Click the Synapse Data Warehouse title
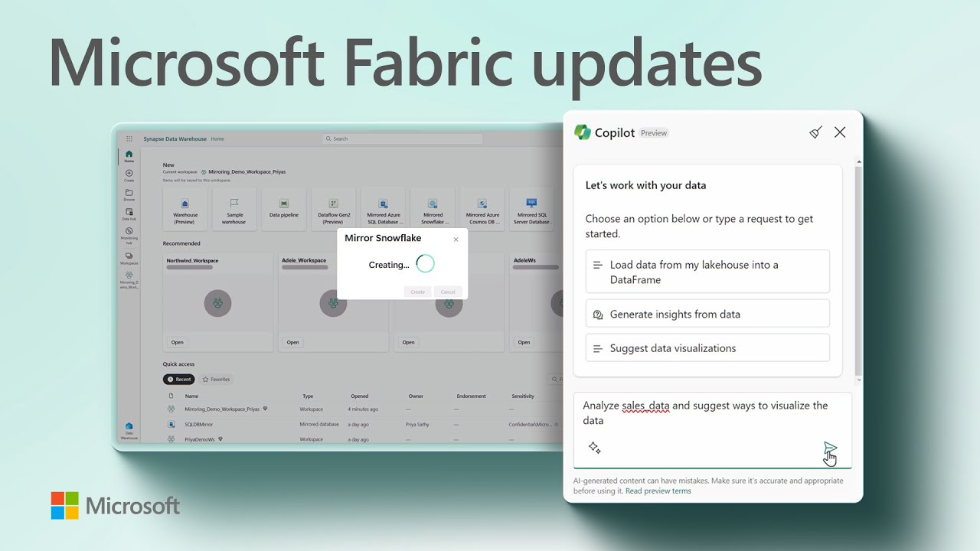The width and height of the screenshot is (980, 551). pyautogui.click(x=175, y=139)
